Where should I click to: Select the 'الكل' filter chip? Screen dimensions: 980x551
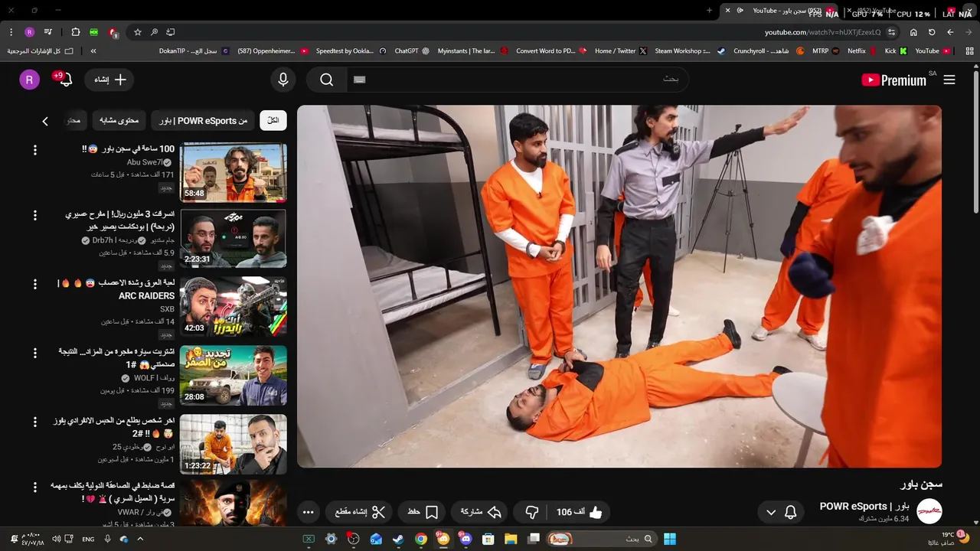click(x=273, y=121)
